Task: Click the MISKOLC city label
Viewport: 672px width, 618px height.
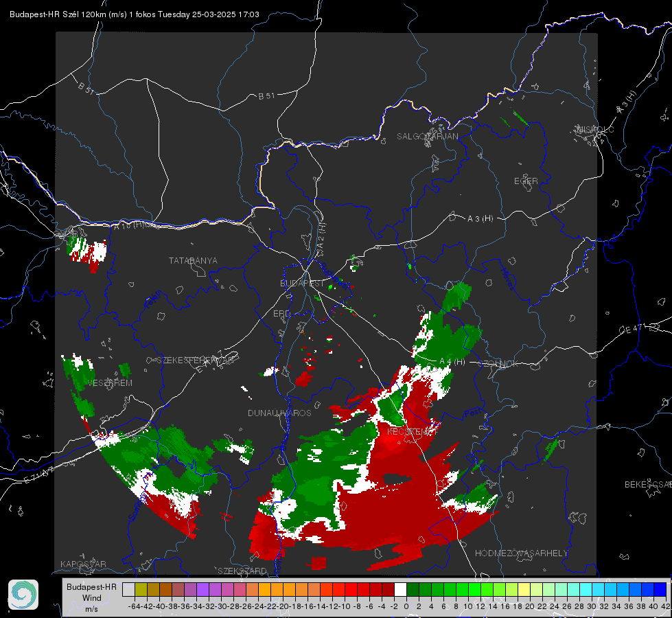Action: pyautogui.click(x=595, y=129)
